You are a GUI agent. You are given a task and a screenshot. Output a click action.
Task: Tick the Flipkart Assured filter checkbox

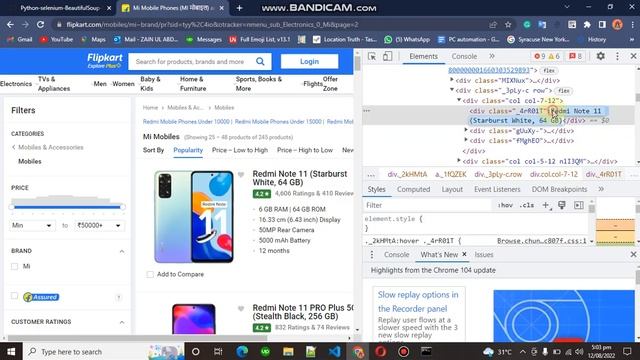click(14, 296)
